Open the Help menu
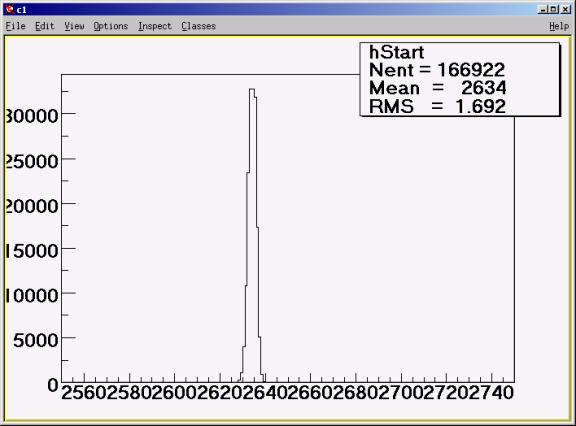 (559, 26)
